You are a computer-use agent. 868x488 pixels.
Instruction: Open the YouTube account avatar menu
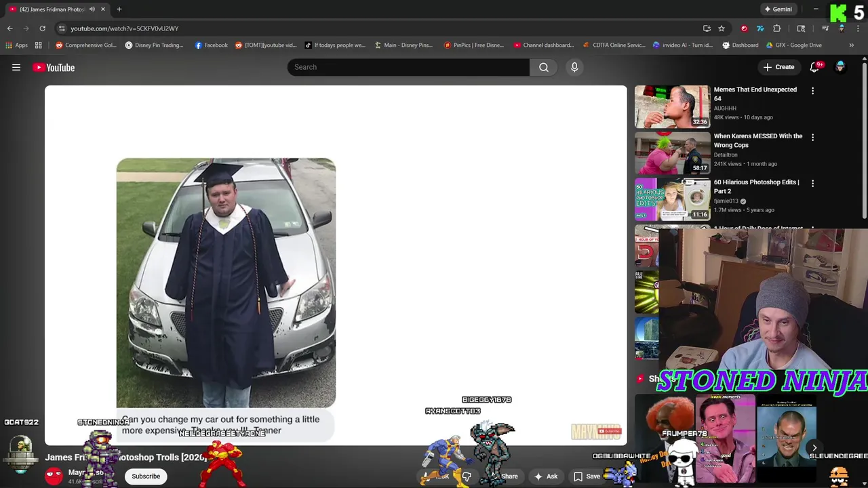click(840, 67)
